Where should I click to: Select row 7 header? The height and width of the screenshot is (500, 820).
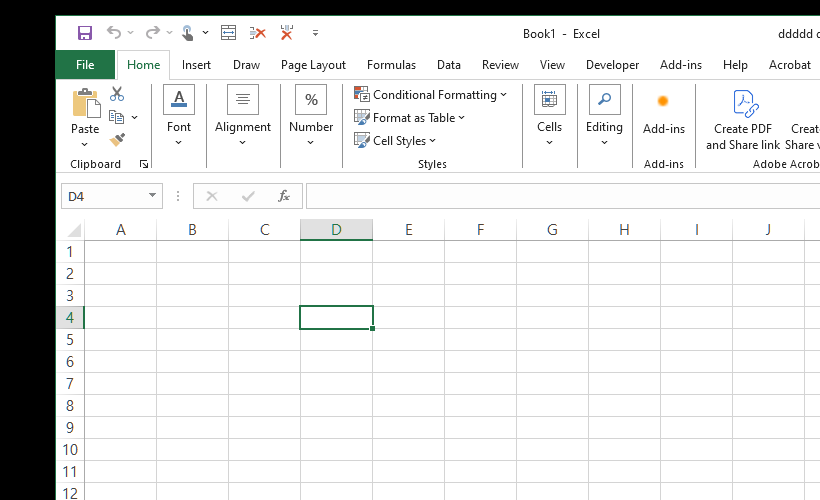coord(70,383)
